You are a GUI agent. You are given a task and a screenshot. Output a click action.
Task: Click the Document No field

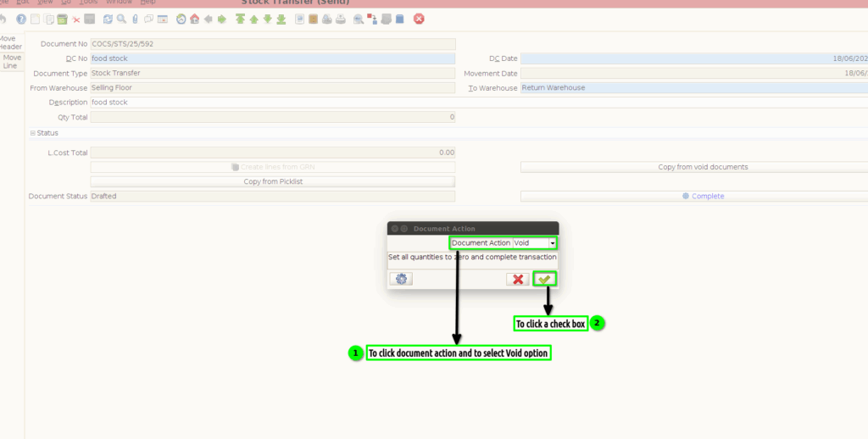coord(273,44)
